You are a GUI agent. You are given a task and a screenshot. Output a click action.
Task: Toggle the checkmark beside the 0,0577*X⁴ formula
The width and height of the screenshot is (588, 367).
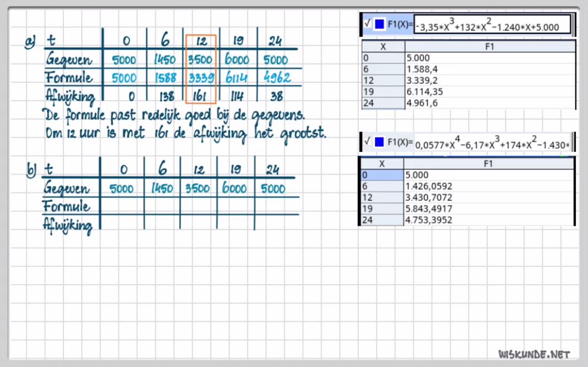click(367, 142)
